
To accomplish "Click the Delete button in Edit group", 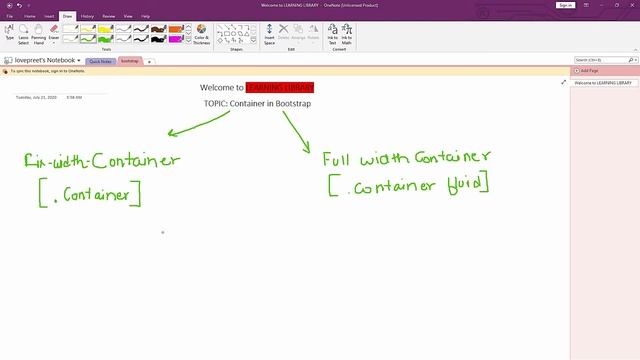I will [x=283, y=32].
